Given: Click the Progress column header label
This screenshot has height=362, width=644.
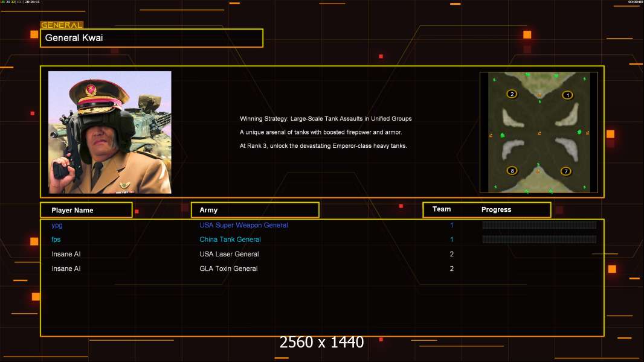Looking at the screenshot, I should (496, 209).
